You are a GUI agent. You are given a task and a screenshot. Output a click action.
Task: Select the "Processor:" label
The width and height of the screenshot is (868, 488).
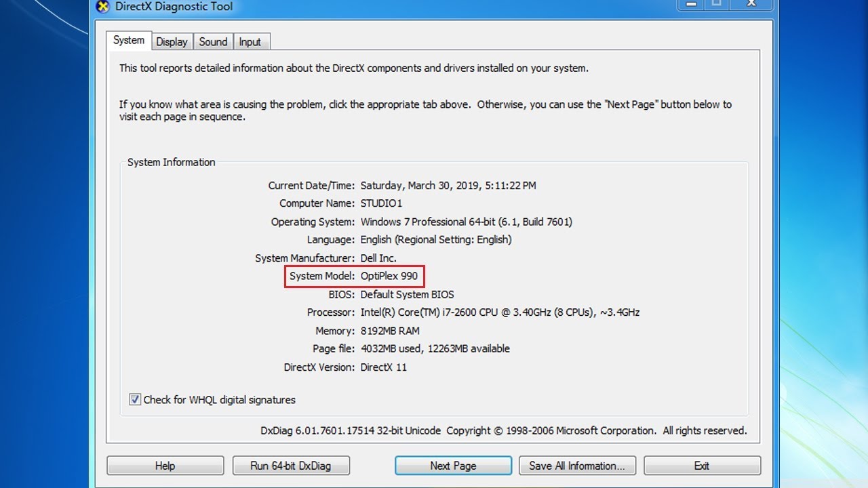coord(331,312)
